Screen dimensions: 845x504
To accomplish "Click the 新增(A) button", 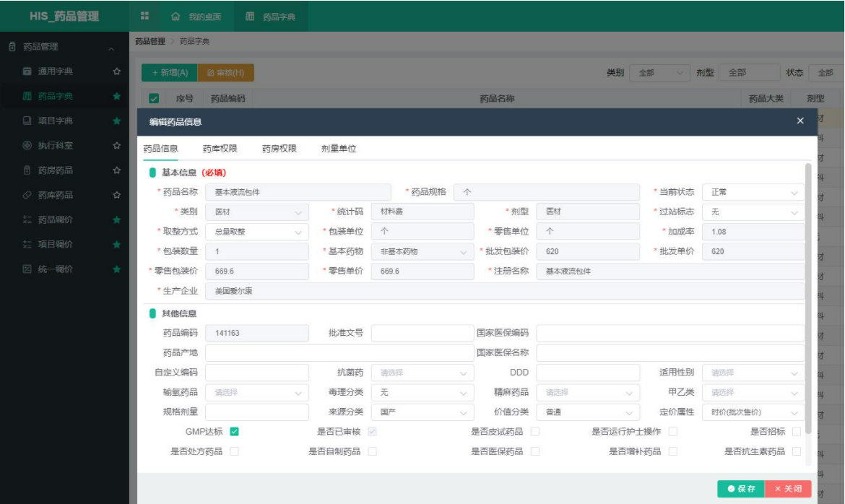I will [170, 73].
